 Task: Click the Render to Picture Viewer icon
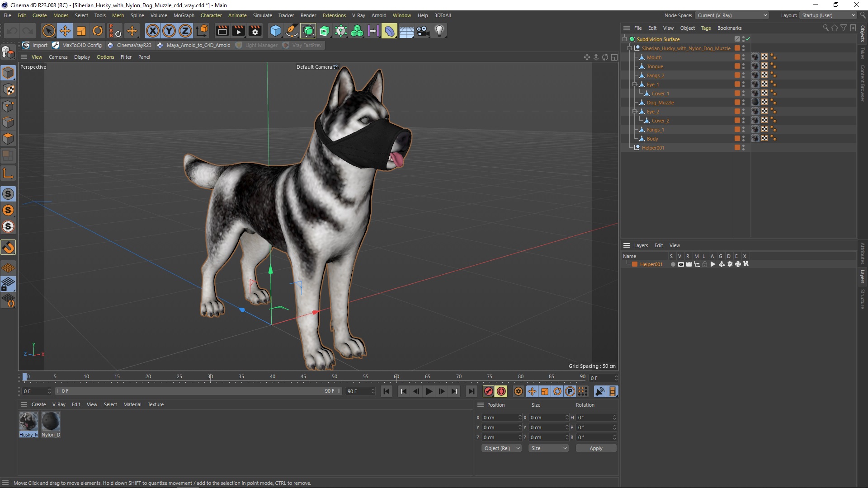click(238, 31)
